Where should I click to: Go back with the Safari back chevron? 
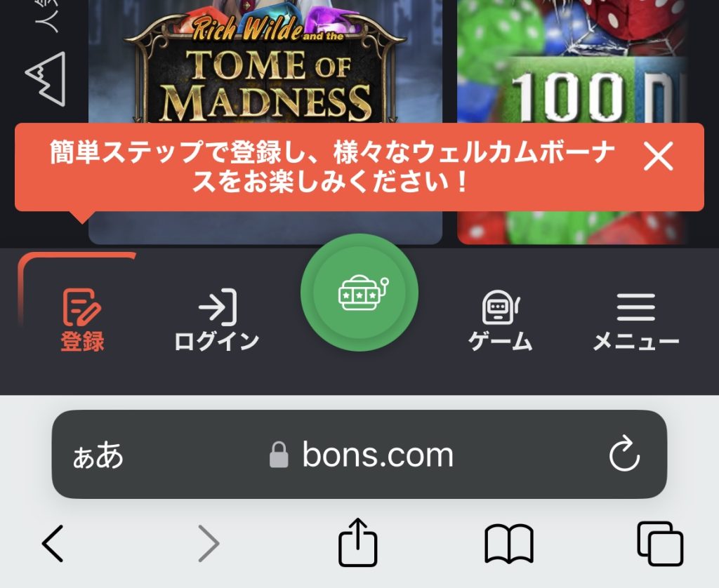click(53, 544)
